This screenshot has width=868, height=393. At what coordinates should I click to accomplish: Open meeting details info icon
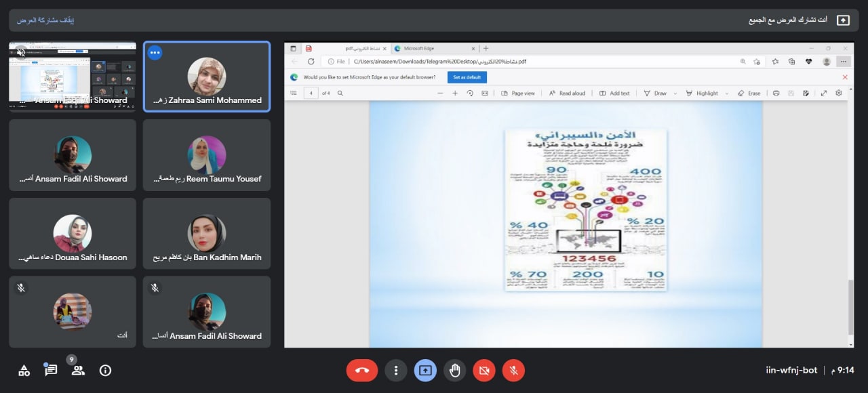click(105, 370)
